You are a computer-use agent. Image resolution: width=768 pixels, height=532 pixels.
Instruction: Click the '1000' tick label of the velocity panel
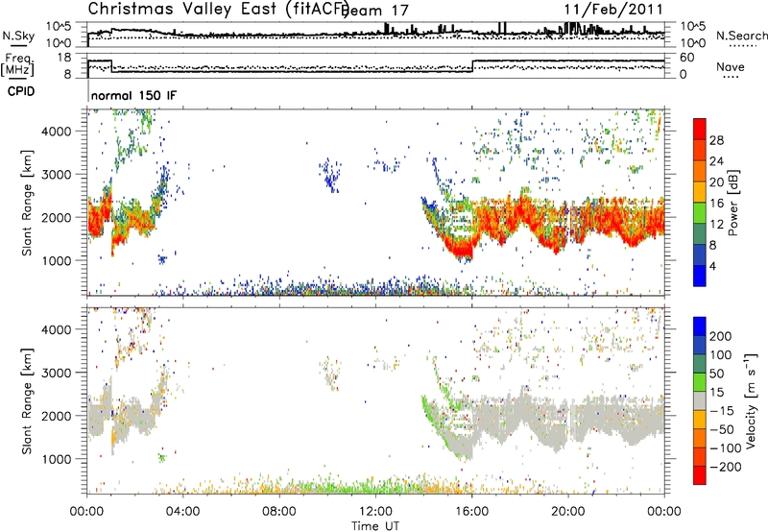point(57,459)
